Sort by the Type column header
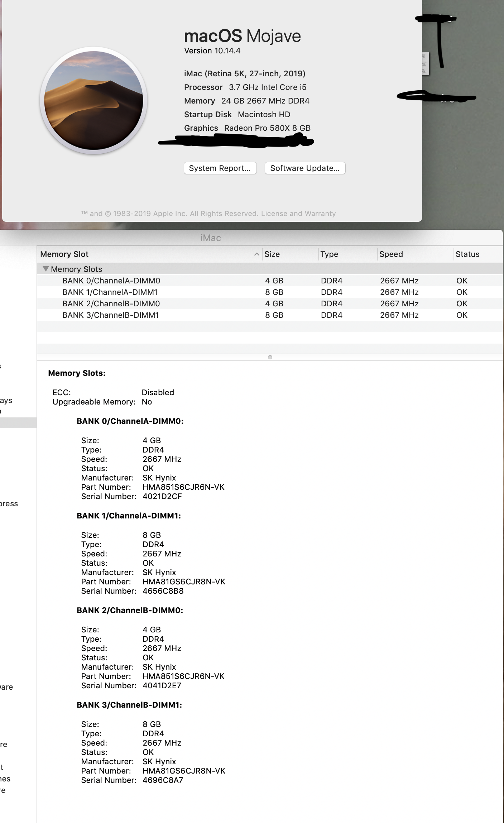 click(x=347, y=254)
